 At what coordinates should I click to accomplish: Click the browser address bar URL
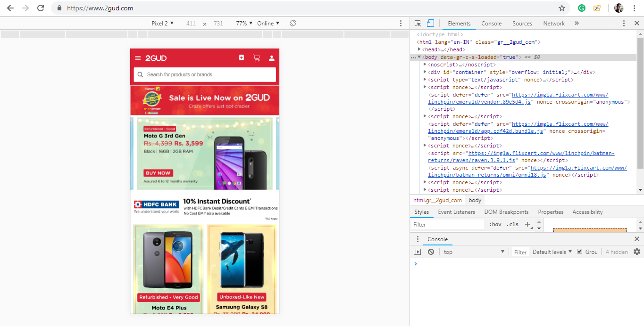click(100, 8)
